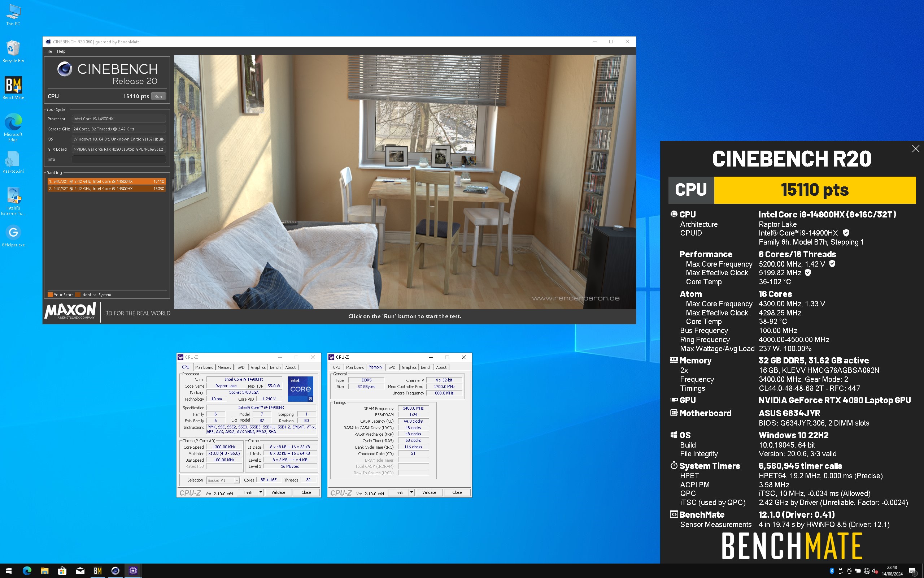This screenshot has width=924, height=578.
Task: Select the first ranking entry scoring 15110
Action: [106, 181]
